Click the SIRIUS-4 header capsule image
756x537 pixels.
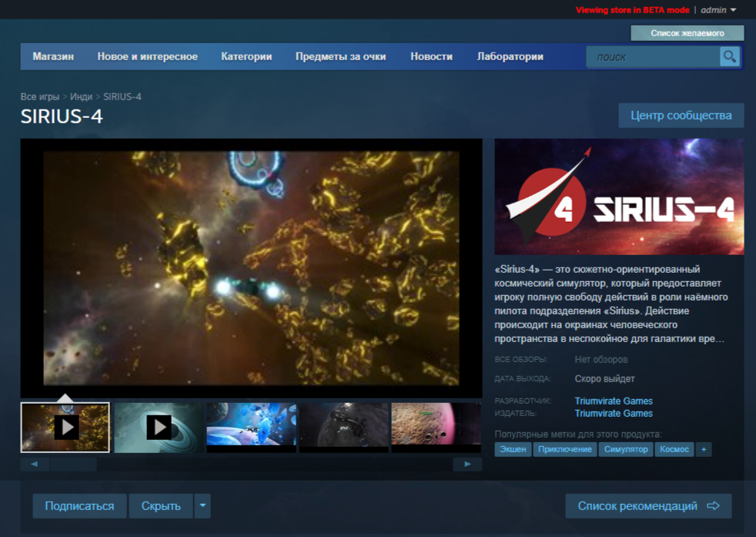(619, 197)
